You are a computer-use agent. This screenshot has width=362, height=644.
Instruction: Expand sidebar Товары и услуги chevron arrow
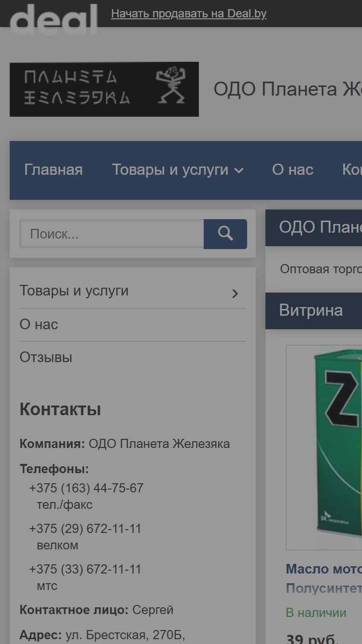coord(235,293)
